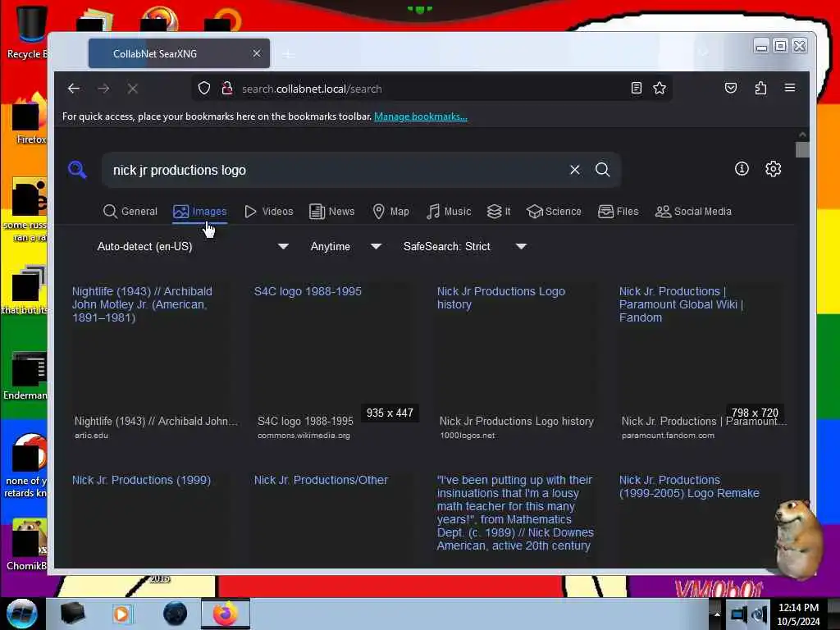Open Save to Pocket icon

pos(731,88)
